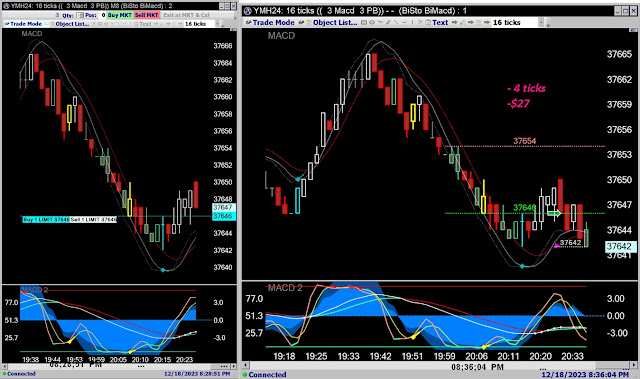Click the cyan 37646 price marker on left axis

point(223,216)
